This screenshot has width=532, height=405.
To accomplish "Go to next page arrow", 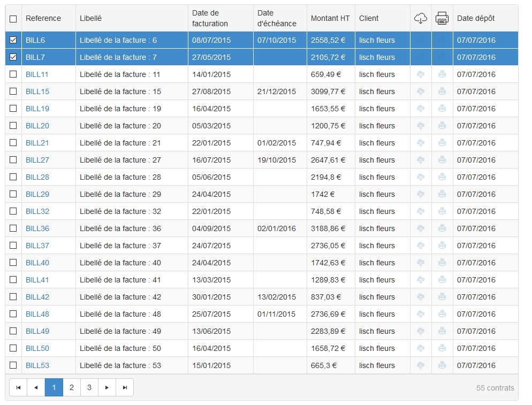I will click(107, 387).
